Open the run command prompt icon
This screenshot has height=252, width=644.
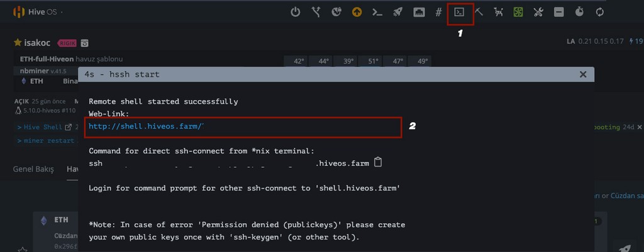click(377, 12)
